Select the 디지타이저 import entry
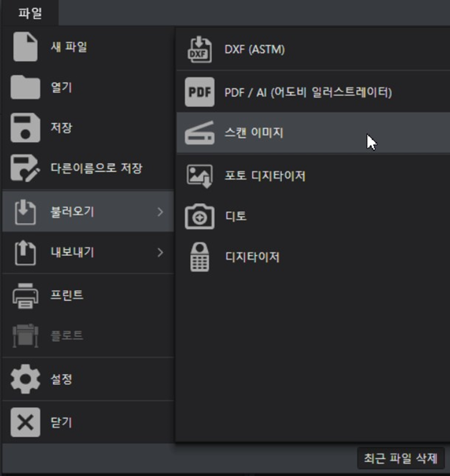450x476 pixels. coord(313,257)
